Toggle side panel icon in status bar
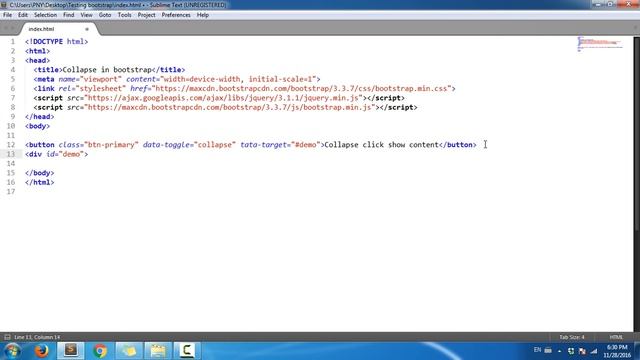This screenshot has height=360, width=640. point(7,337)
